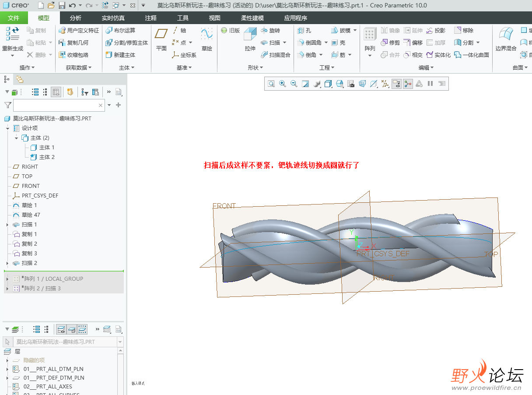Select the Shell (壳) tool
This screenshot has width=532, height=395.
[338, 42]
